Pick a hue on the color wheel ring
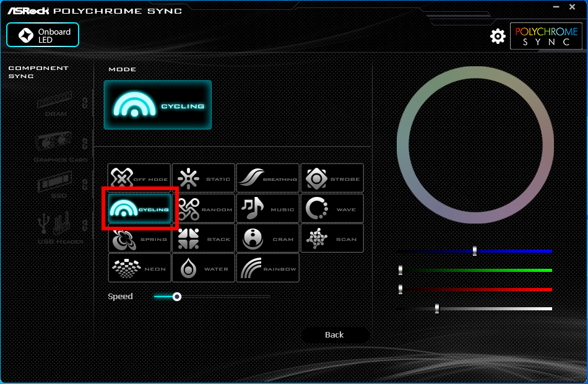588x384 pixels. (x=475, y=72)
